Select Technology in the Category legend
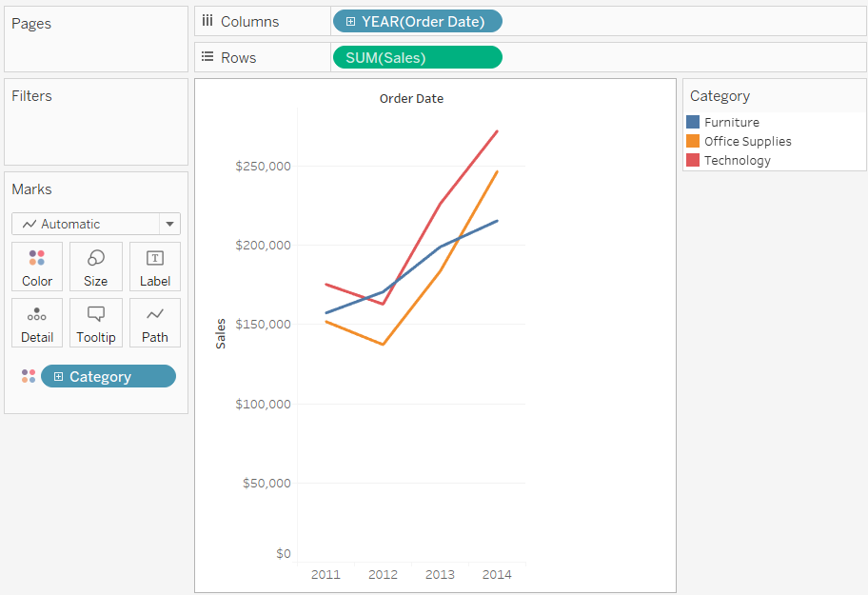Viewport: 868px width, 595px height. [x=737, y=160]
